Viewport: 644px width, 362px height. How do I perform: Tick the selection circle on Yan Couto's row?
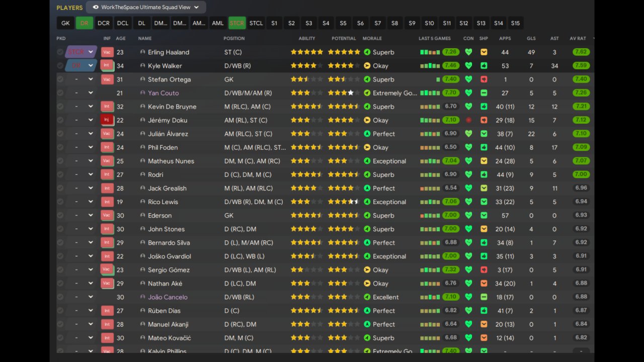pos(60,93)
